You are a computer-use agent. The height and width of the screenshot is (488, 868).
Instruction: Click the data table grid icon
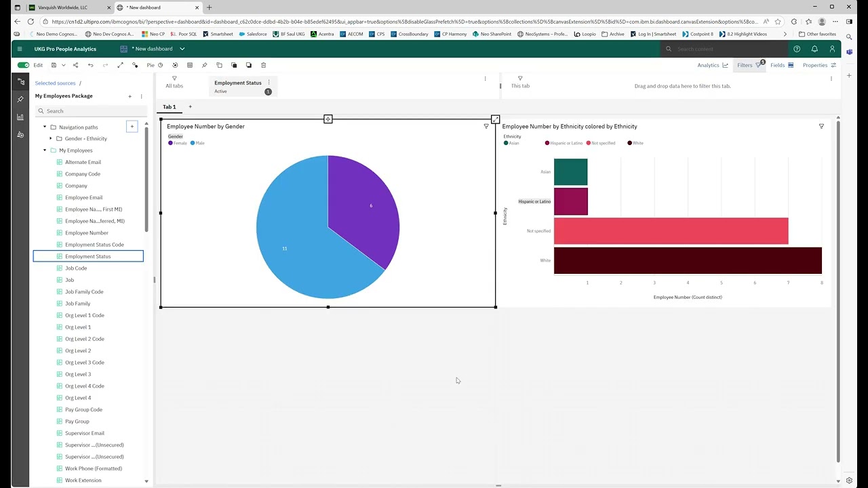point(190,65)
